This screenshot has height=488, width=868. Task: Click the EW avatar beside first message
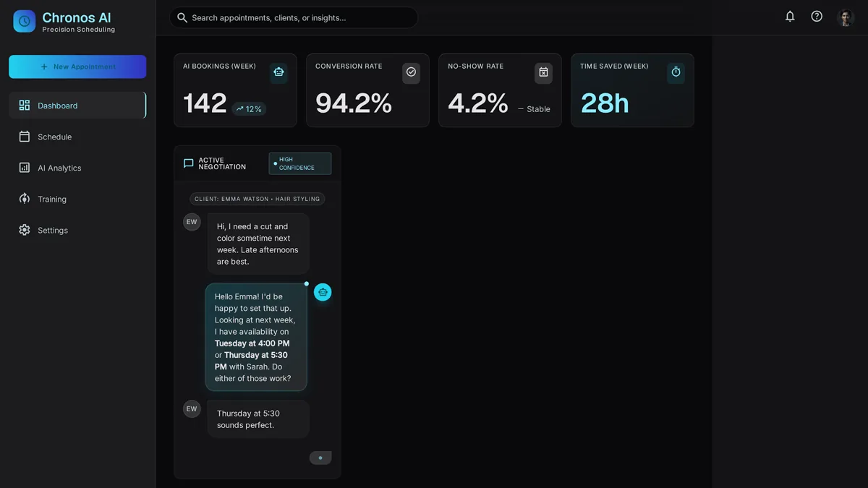click(x=192, y=222)
